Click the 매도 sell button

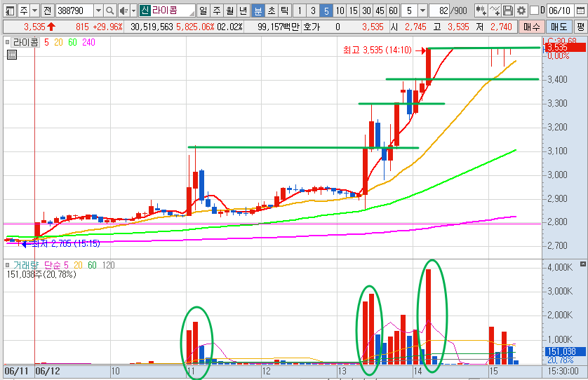(559, 27)
